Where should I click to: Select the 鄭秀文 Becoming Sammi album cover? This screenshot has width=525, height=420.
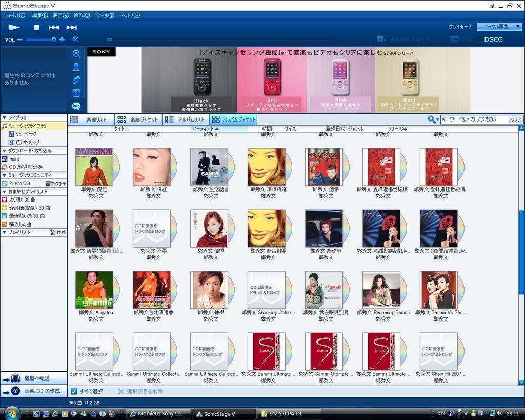click(381, 290)
